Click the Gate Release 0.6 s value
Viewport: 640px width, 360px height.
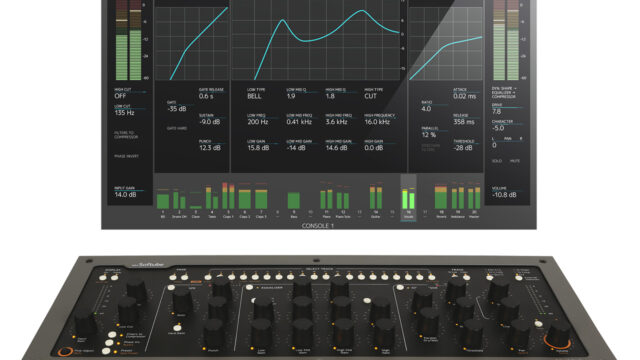pos(206,96)
